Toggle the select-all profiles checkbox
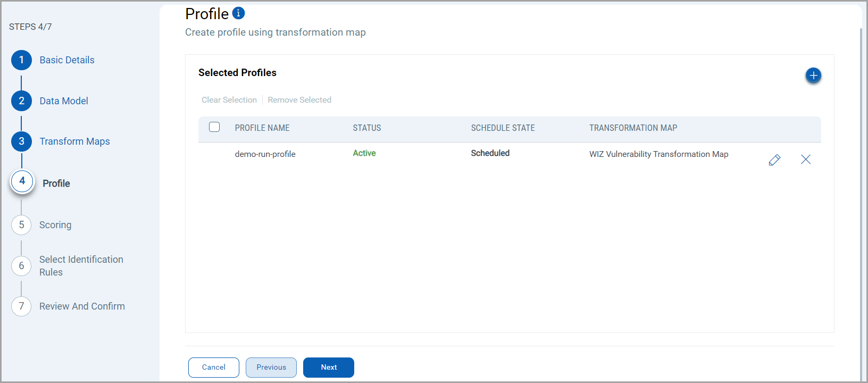 pos(214,127)
